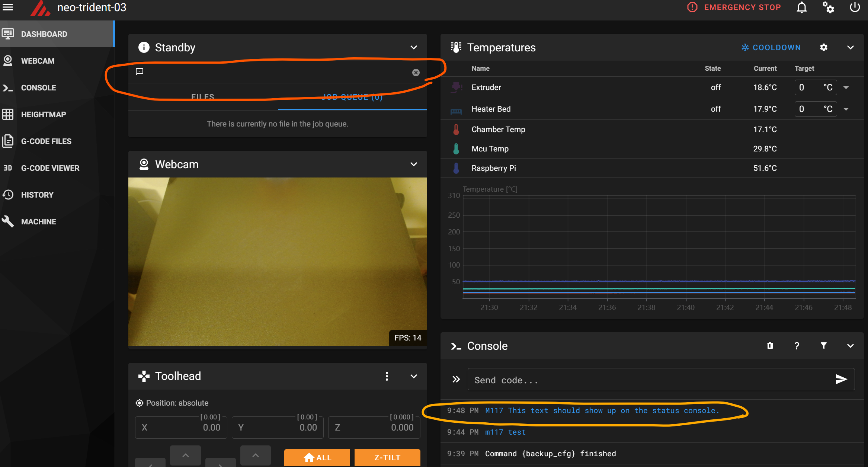Open Toolhead three-dot options menu

click(387, 376)
